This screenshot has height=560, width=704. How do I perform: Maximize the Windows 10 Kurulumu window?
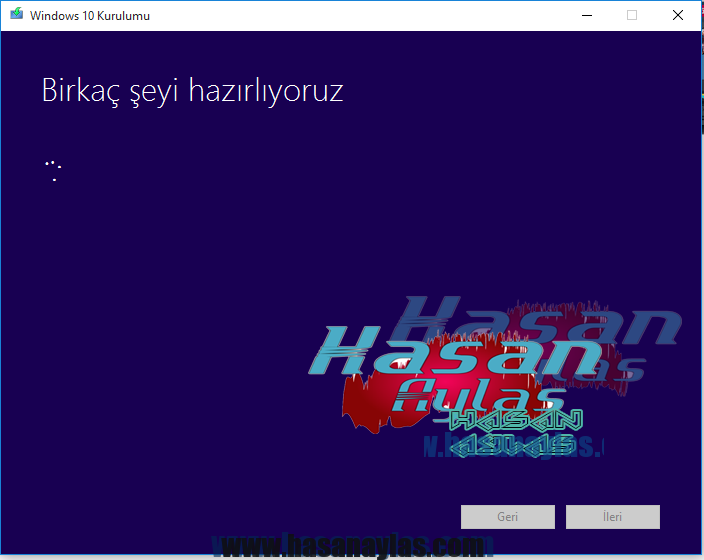tap(632, 15)
